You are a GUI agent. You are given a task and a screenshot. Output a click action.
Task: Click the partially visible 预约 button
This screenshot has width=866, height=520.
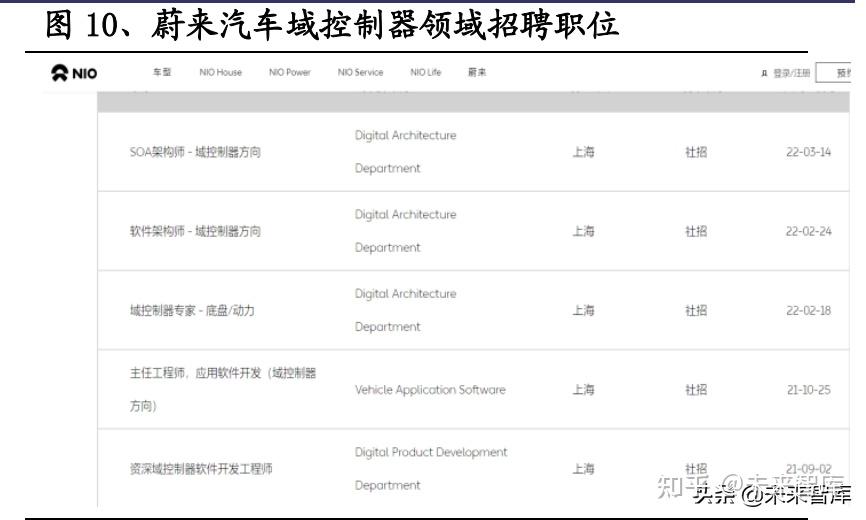(834, 73)
